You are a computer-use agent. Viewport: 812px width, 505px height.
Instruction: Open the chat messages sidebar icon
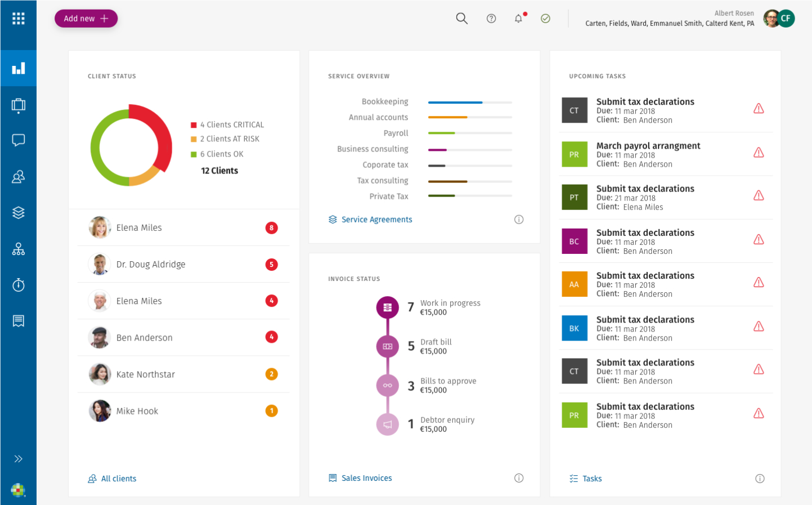click(19, 140)
